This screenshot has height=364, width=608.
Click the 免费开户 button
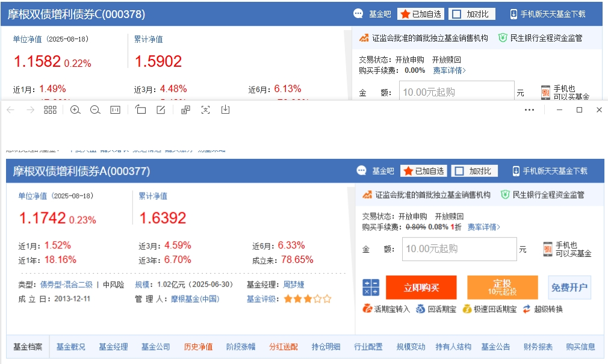pos(569,288)
